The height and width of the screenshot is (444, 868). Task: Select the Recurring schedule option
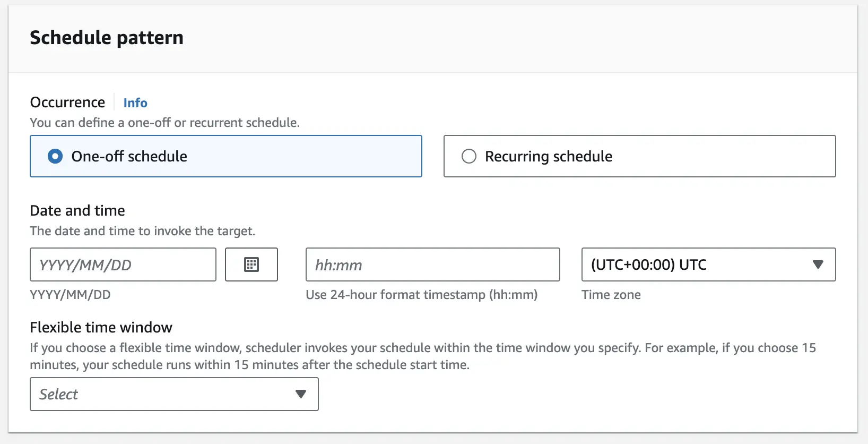pyautogui.click(x=640, y=156)
